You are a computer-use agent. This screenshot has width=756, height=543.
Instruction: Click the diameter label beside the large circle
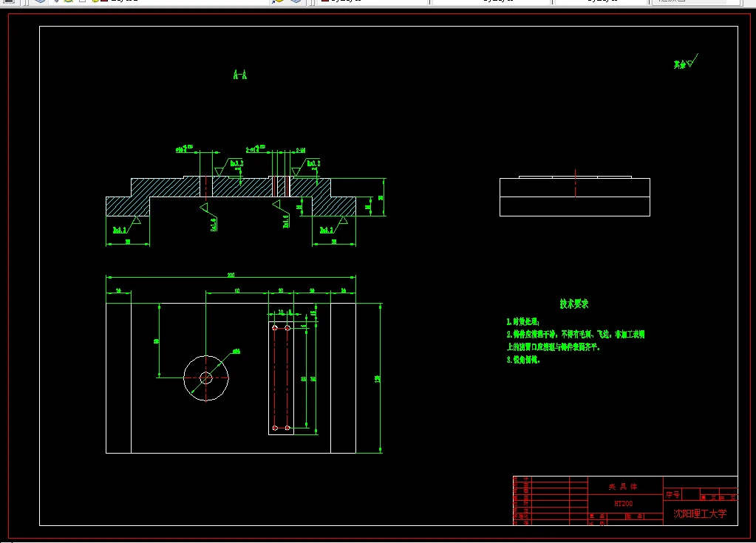pyautogui.click(x=236, y=351)
